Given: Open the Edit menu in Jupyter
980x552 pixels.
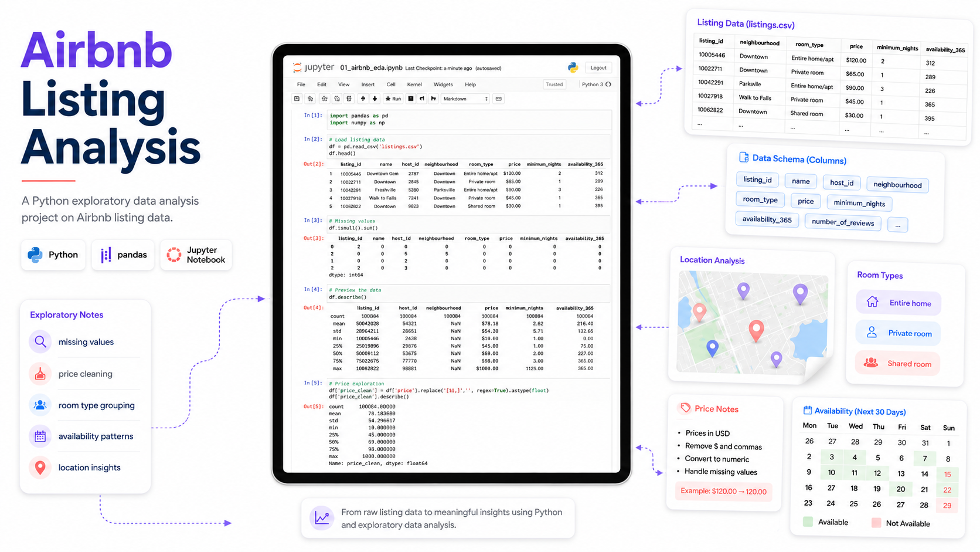Looking at the screenshot, I should [x=322, y=84].
